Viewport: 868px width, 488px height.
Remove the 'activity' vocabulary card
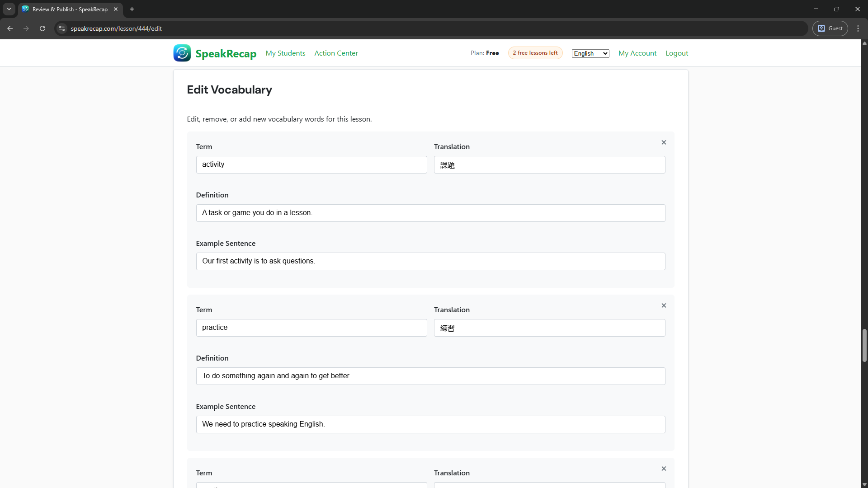pyautogui.click(x=664, y=142)
